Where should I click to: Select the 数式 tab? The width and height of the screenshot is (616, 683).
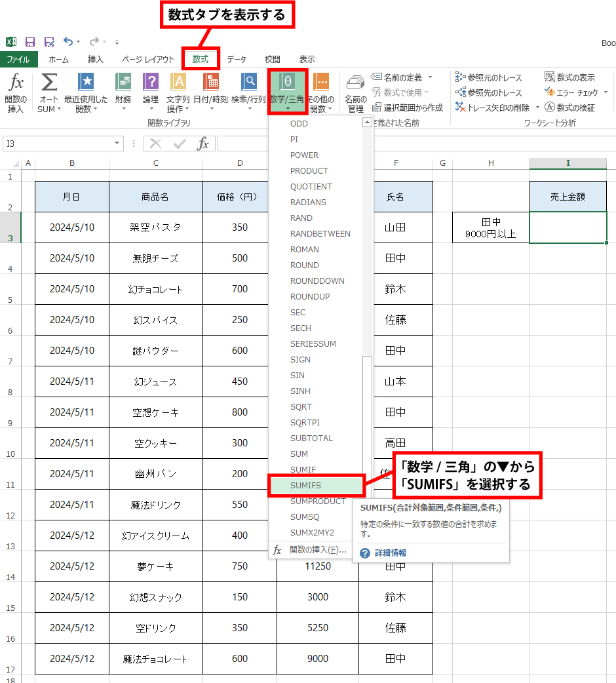click(x=201, y=59)
